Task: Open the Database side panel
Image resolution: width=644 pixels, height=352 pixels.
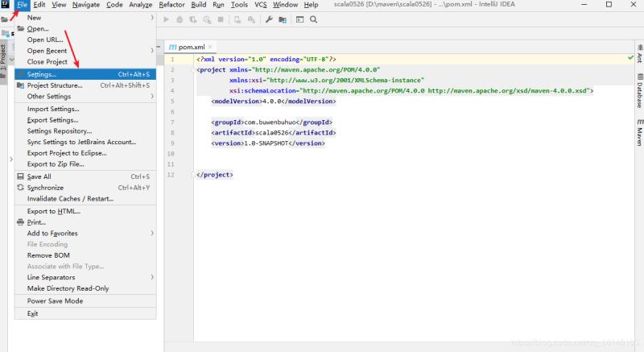Action: pyautogui.click(x=638, y=93)
